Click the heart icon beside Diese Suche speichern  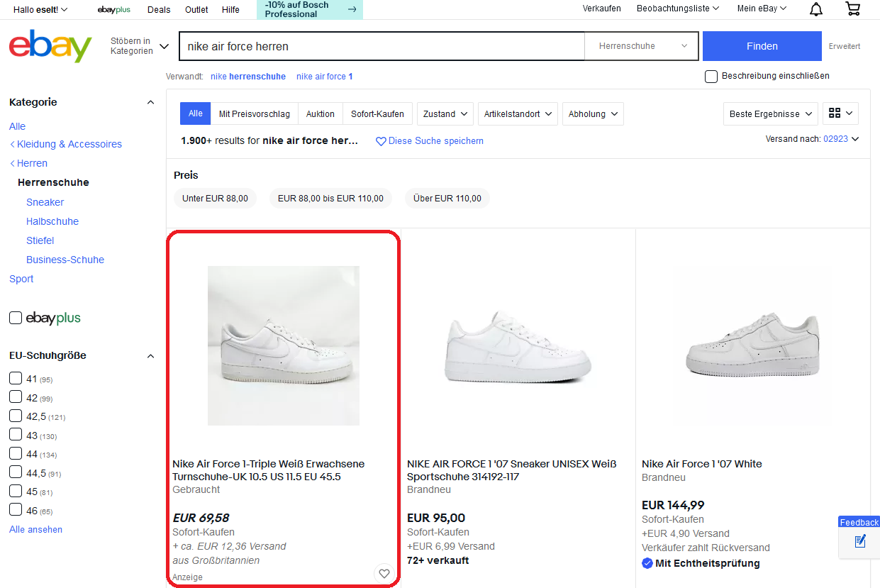coord(381,141)
